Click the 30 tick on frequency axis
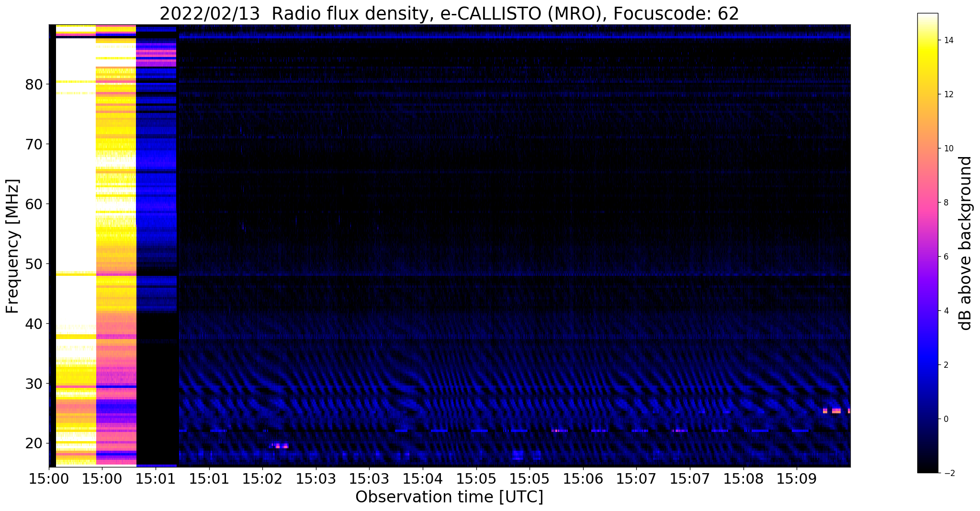Image resolution: width=980 pixels, height=511 pixels. (34, 384)
